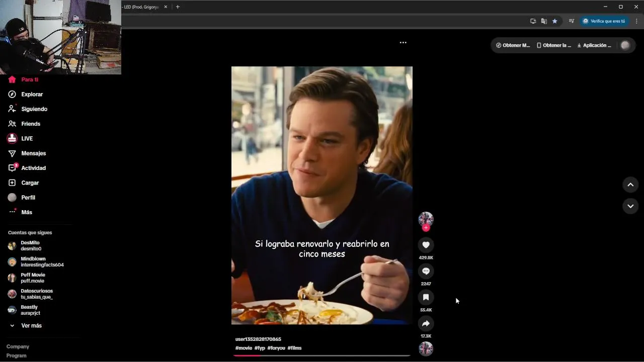Open Mensajes inbox
The width and height of the screenshot is (644, 362).
click(x=27, y=153)
